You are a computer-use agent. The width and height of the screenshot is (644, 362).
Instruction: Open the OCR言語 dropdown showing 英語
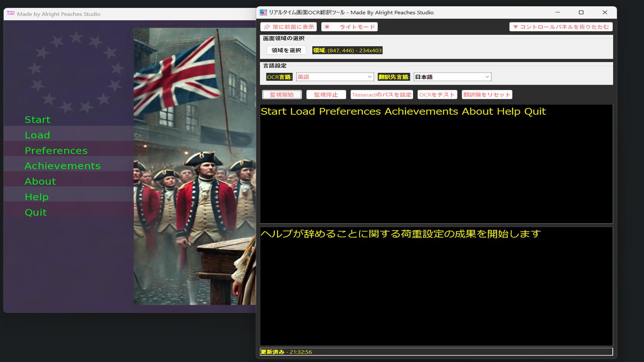pyautogui.click(x=334, y=77)
